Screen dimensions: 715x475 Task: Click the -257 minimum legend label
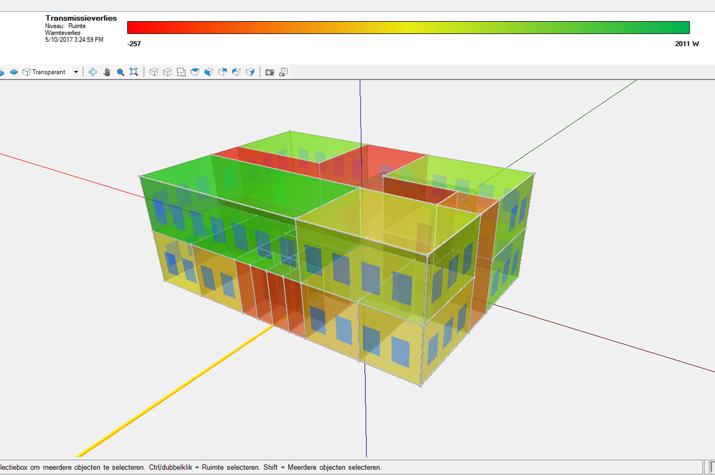135,44
